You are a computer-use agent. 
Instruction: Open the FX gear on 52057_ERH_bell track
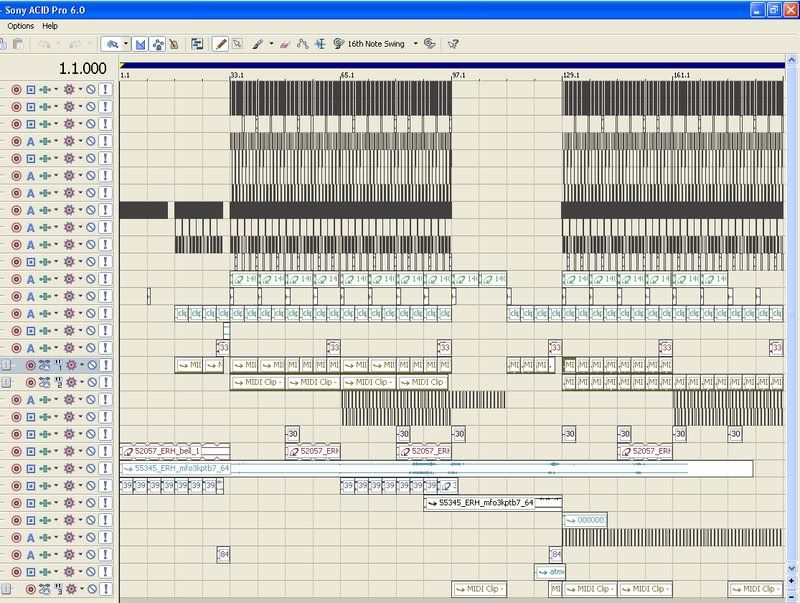(x=69, y=451)
